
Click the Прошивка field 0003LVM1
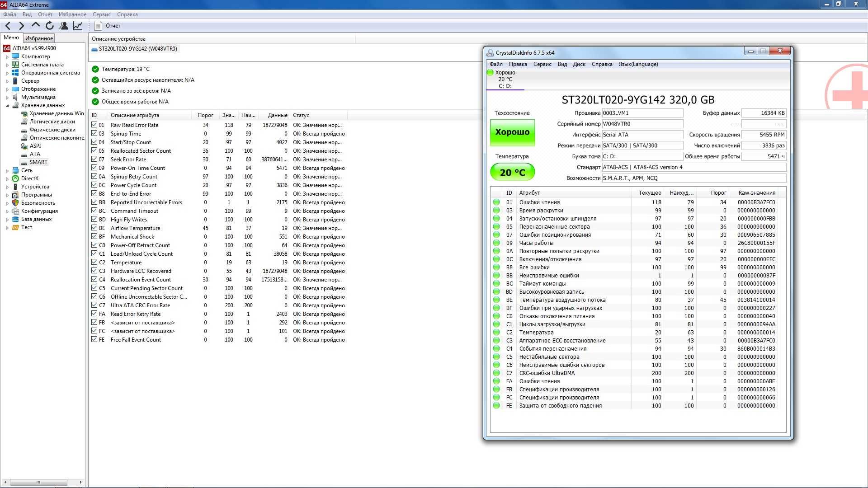[642, 113]
